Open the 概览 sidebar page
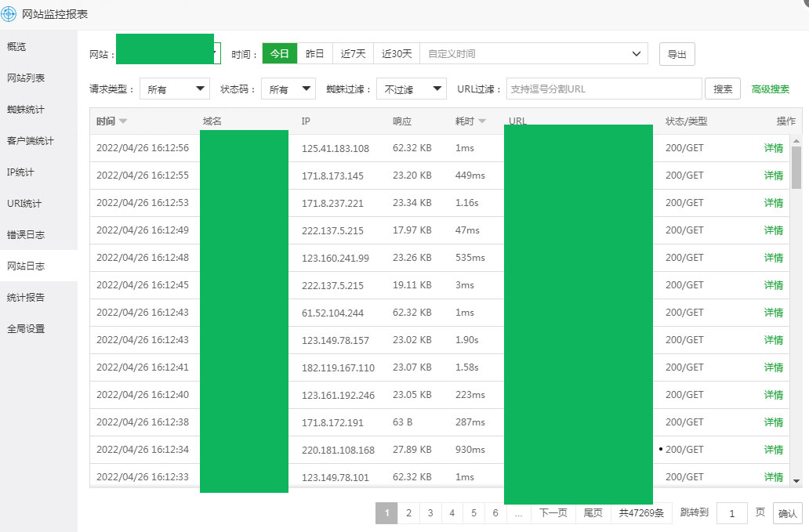Viewport: 809px width, 532px height. click(x=16, y=46)
